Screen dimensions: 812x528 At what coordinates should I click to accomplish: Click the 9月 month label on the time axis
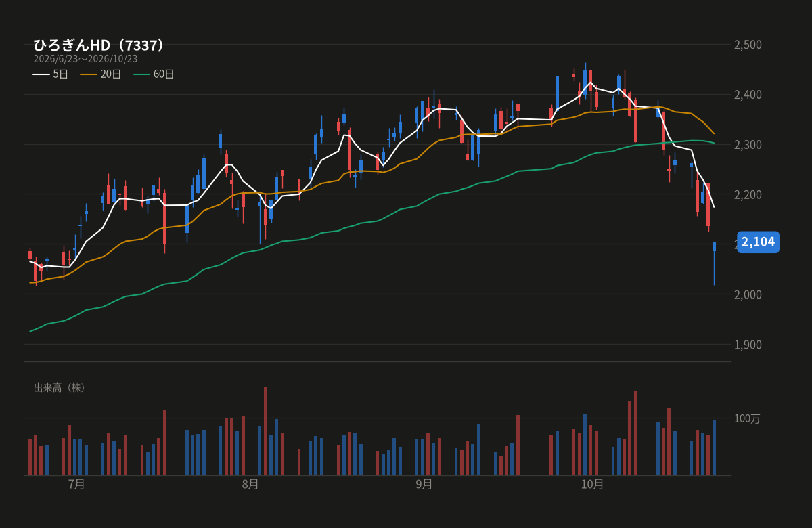click(424, 484)
